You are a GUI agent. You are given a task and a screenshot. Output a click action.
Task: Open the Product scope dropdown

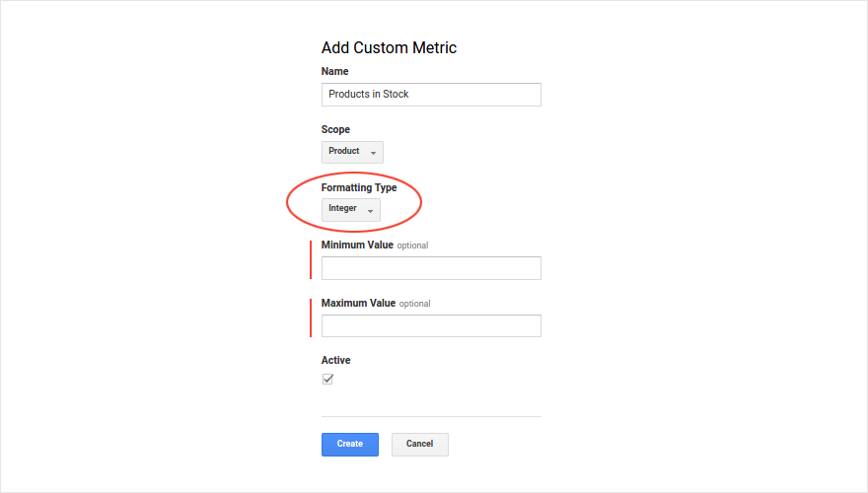pos(352,152)
